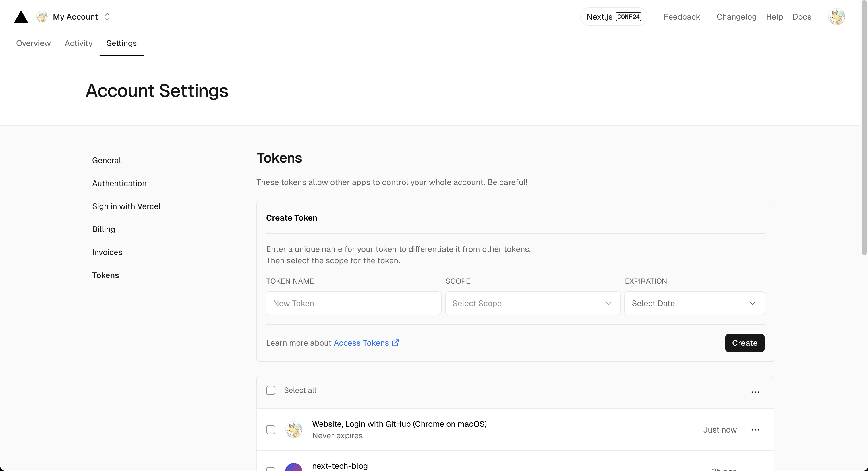The image size is (868, 471).
Task: Expand the My Account team switcher
Action: click(107, 17)
